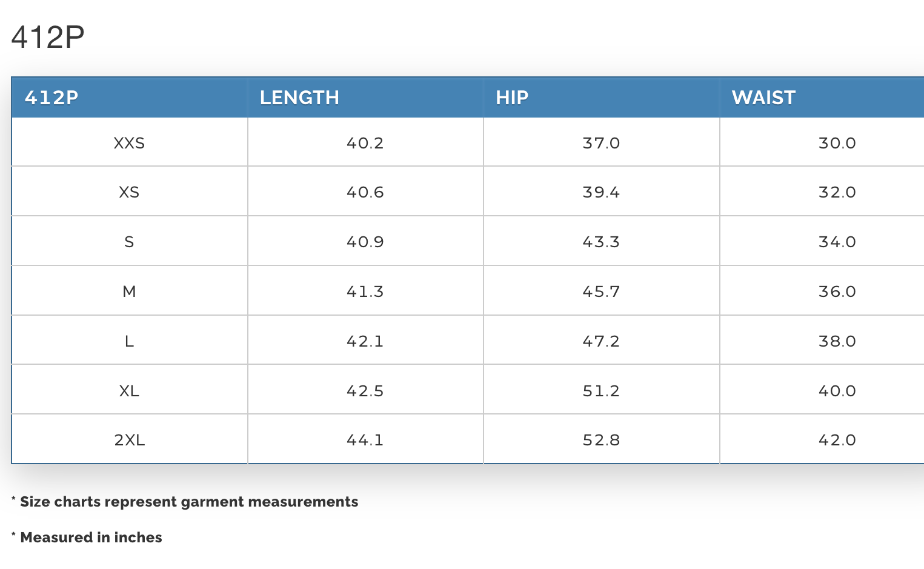Select the L size row label
The image size is (924, 569).
click(129, 341)
